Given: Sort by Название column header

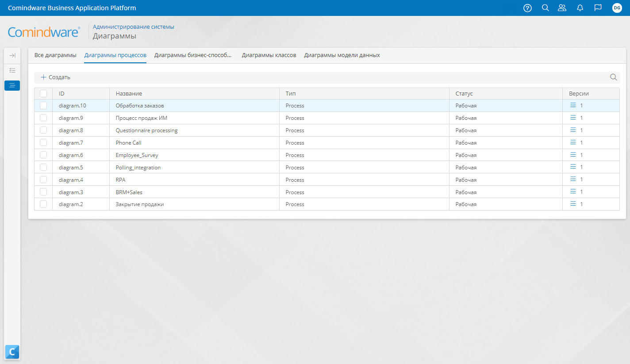Looking at the screenshot, I should coord(195,94).
